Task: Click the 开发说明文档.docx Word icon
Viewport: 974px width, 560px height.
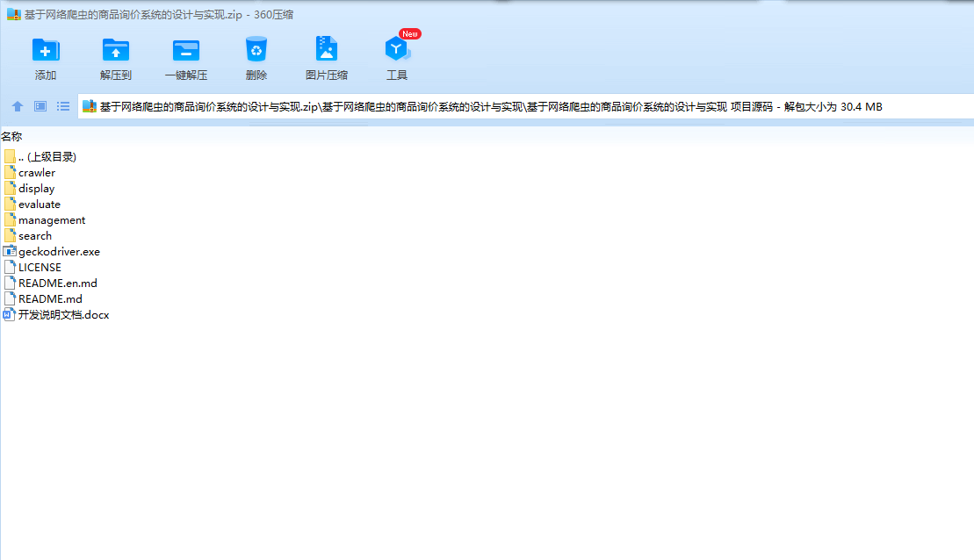Action: [x=9, y=315]
